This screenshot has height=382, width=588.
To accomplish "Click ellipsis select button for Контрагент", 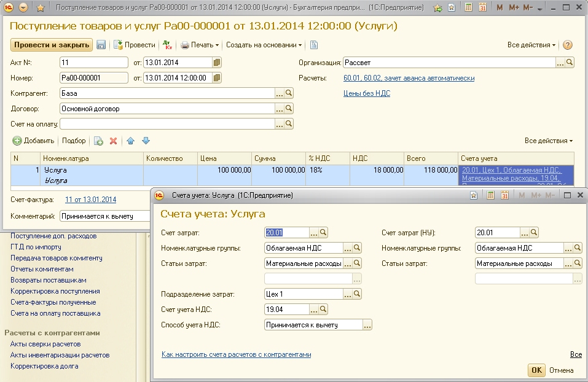I will [280, 93].
